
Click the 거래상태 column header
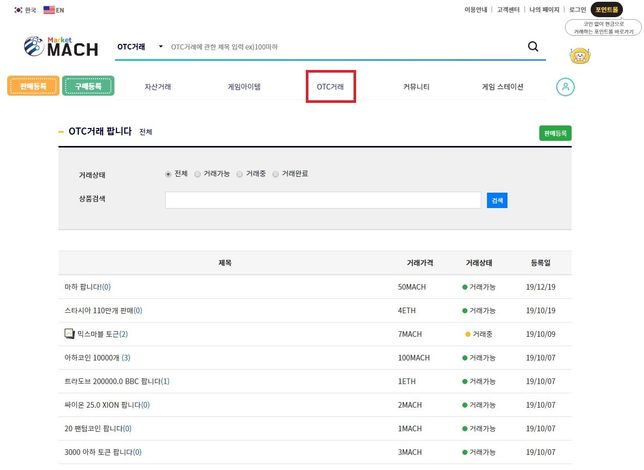[479, 263]
